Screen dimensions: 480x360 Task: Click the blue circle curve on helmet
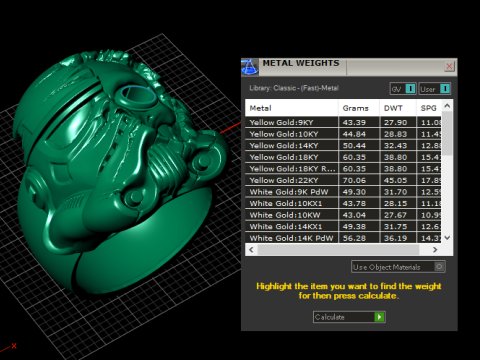138,95
